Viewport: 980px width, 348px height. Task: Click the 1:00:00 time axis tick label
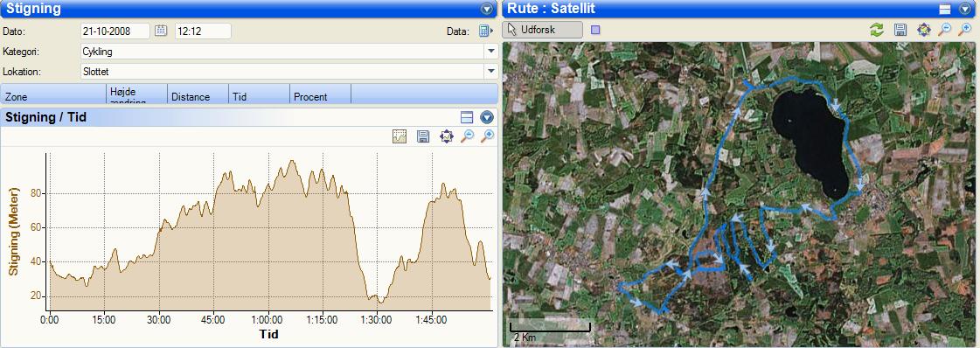[268, 320]
